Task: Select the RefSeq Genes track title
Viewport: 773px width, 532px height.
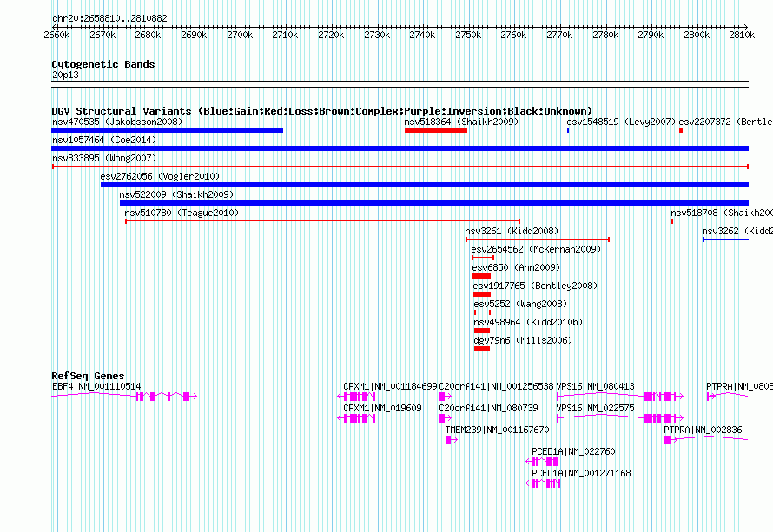Action: [x=88, y=376]
